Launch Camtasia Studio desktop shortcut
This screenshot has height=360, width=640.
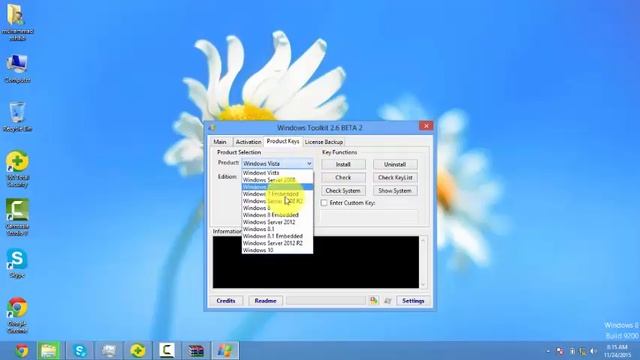pyautogui.click(x=17, y=217)
